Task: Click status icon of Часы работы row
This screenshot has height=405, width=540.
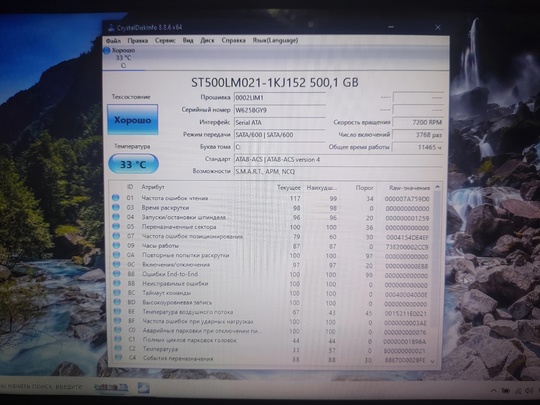Action: tap(116, 246)
